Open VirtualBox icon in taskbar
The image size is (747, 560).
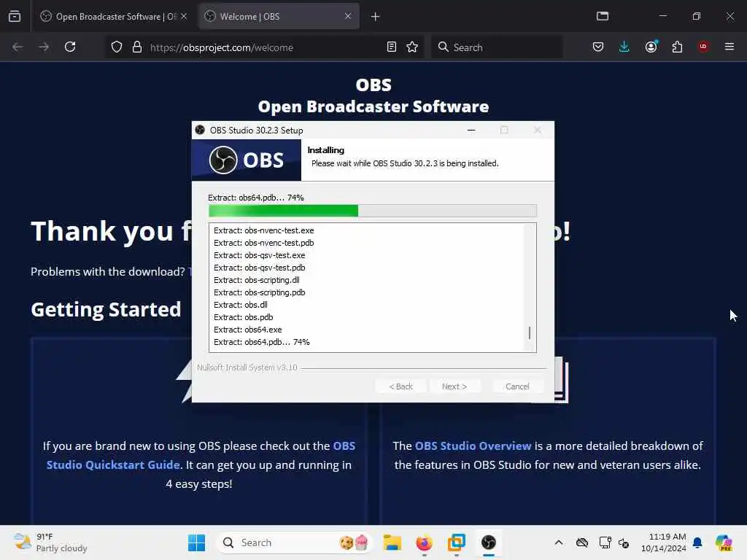click(x=457, y=542)
